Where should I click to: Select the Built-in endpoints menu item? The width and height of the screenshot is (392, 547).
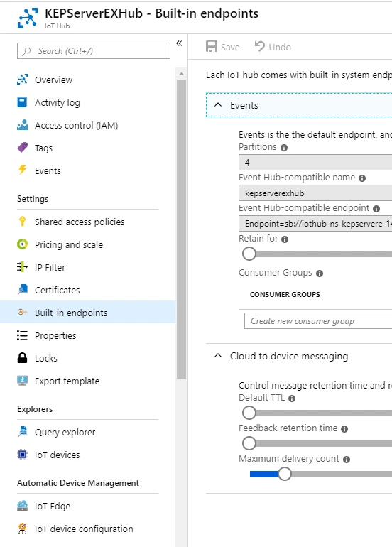(88, 312)
